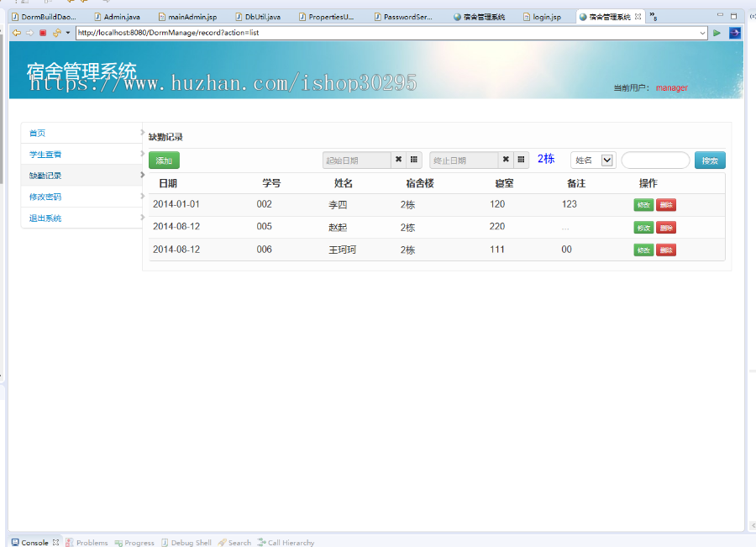756x547 pixels.
Task: Select the Console tab
Action: click(x=33, y=542)
